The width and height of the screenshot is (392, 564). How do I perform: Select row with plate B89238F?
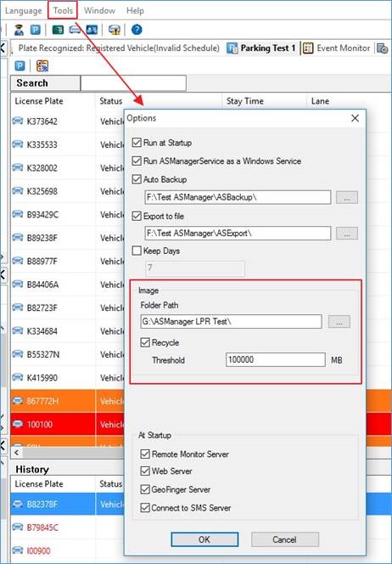[x=68, y=238]
